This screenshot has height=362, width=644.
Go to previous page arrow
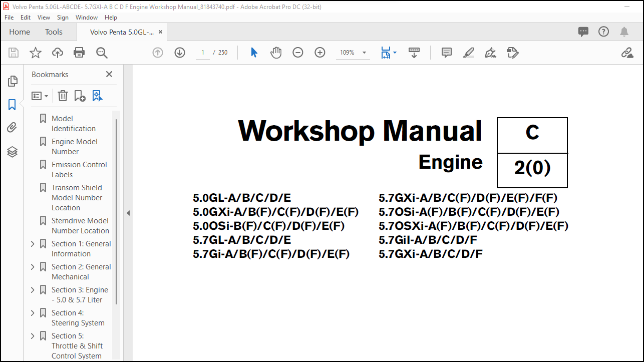[x=158, y=53]
